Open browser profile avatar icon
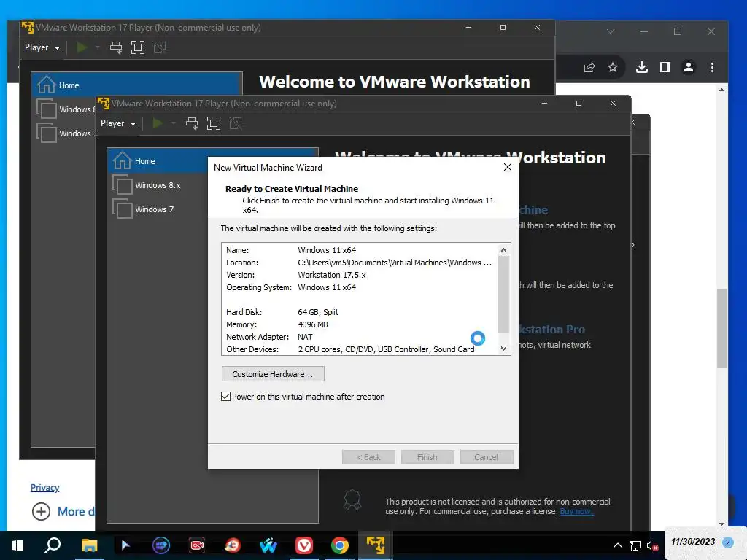The image size is (747, 560). [689, 67]
